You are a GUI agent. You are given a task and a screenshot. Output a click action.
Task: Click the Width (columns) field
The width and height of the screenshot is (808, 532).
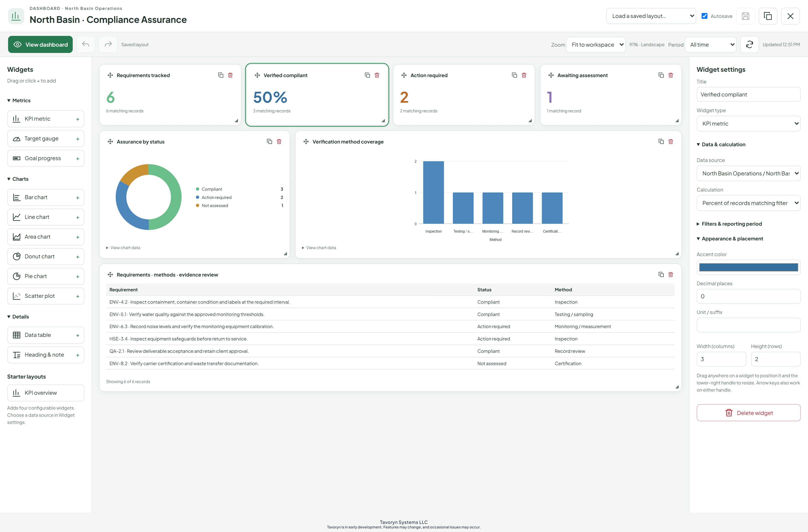point(721,359)
